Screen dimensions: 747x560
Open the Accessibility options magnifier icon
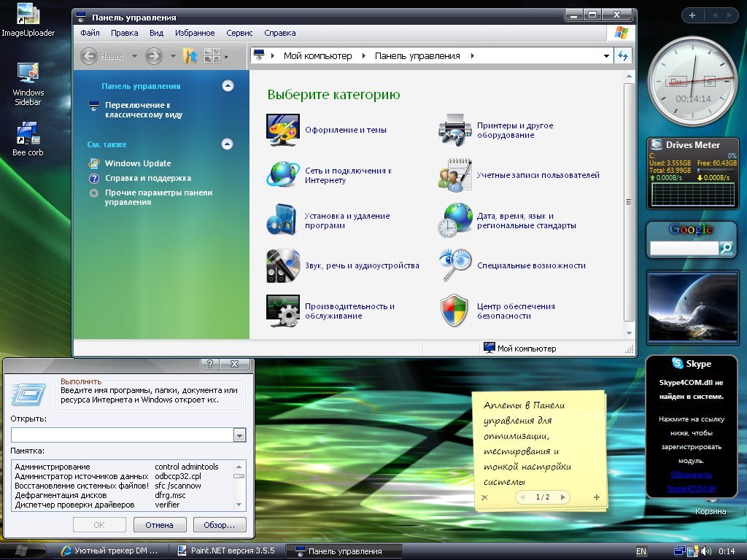(x=454, y=265)
